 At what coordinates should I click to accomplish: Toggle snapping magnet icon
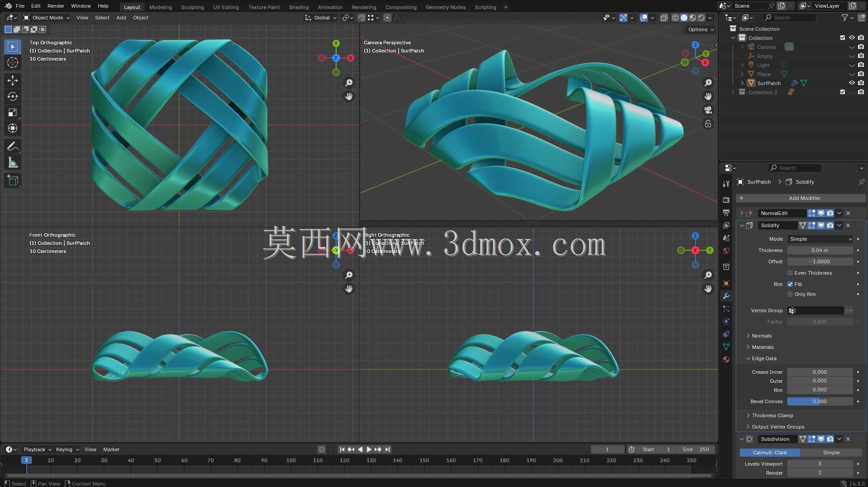(x=362, y=18)
